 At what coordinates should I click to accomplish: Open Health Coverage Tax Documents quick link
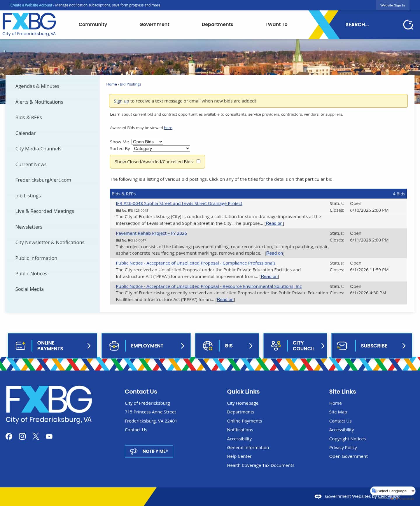pyautogui.click(x=261, y=465)
